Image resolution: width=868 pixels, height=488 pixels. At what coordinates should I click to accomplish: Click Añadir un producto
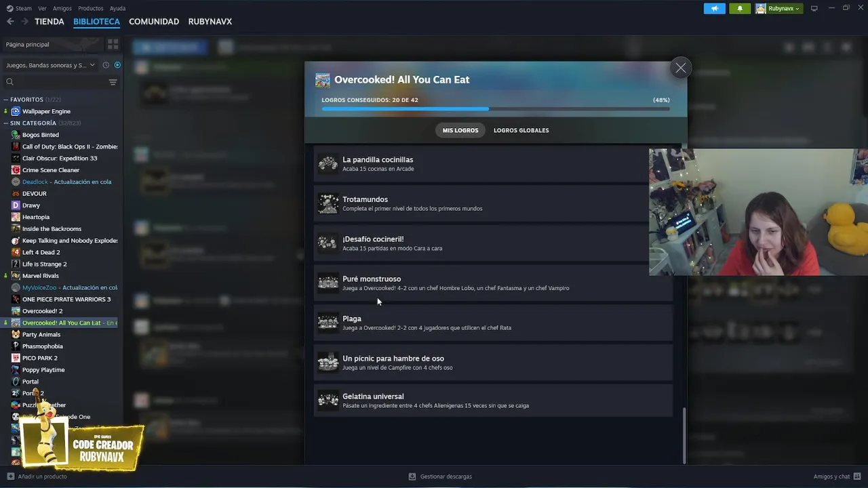click(37, 476)
